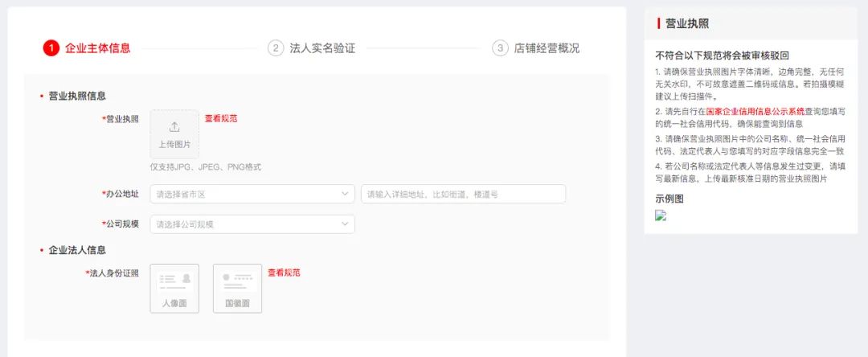The image size is (868, 357).
Task: Click step 2 circle icon
Action: click(x=276, y=48)
